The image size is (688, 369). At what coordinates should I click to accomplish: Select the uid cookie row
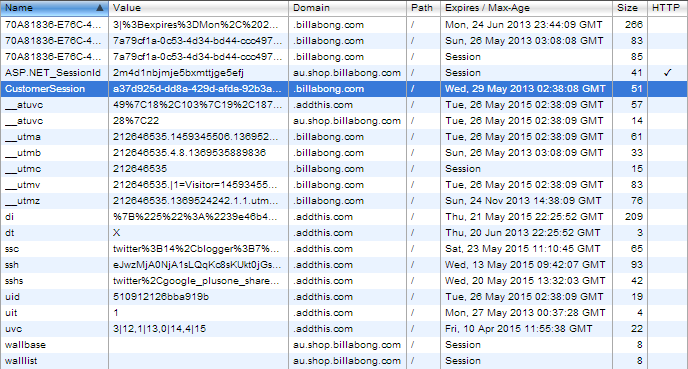pos(344,297)
